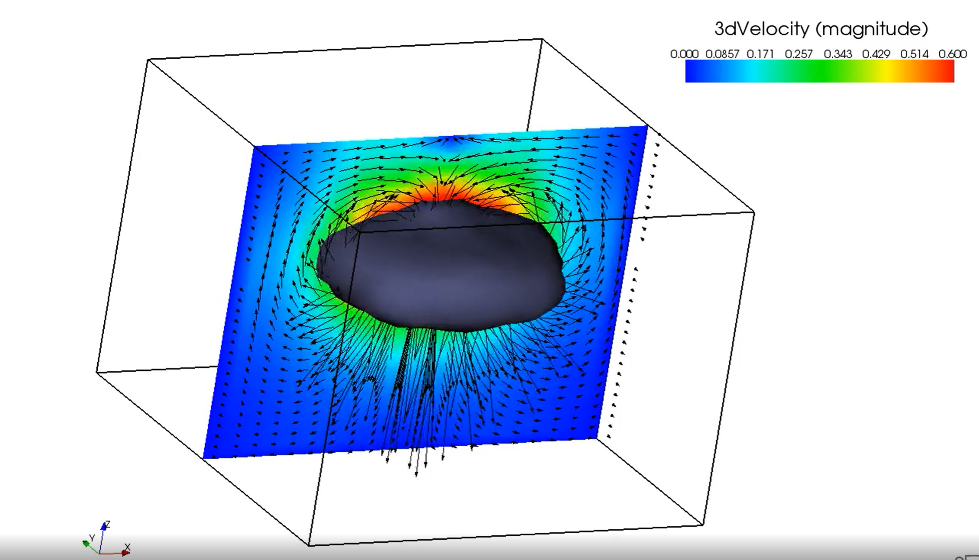The height and width of the screenshot is (560, 979).
Task: Click the 0.429 legend tick label
Action: coord(876,54)
